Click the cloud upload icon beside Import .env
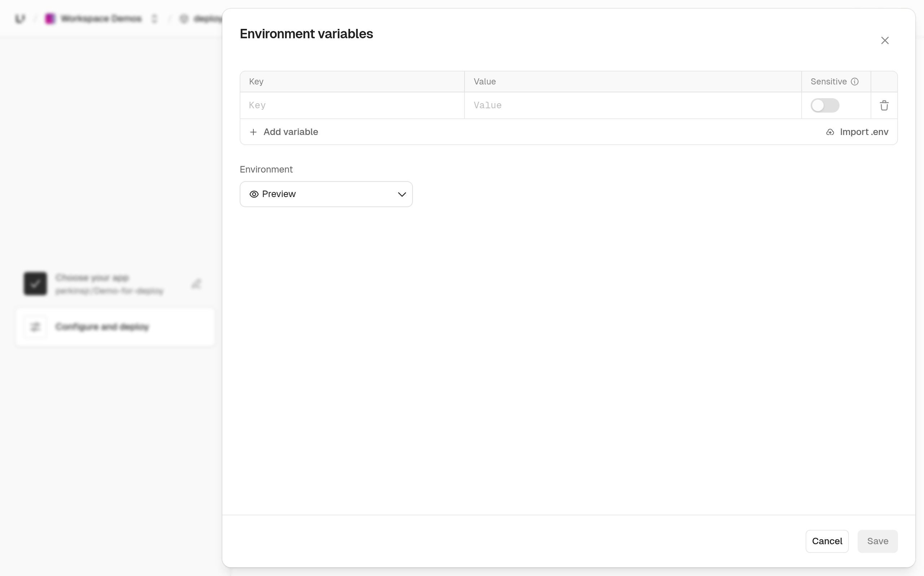 point(830,132)
